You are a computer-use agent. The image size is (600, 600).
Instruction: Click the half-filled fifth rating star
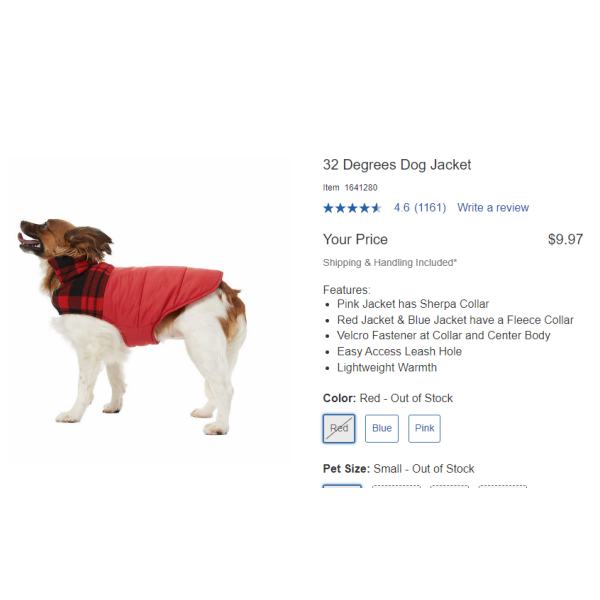pyautogui.click(x=376, y=208)
